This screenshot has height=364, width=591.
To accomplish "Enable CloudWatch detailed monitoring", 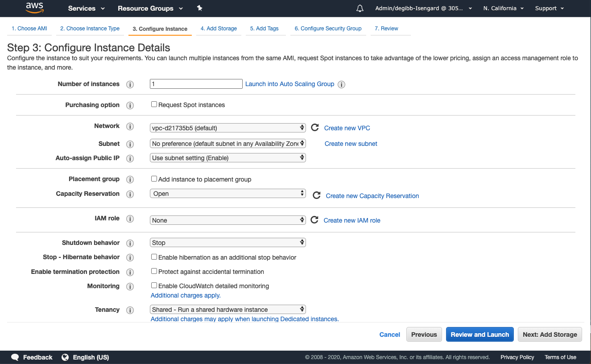I will pos(154,285).
